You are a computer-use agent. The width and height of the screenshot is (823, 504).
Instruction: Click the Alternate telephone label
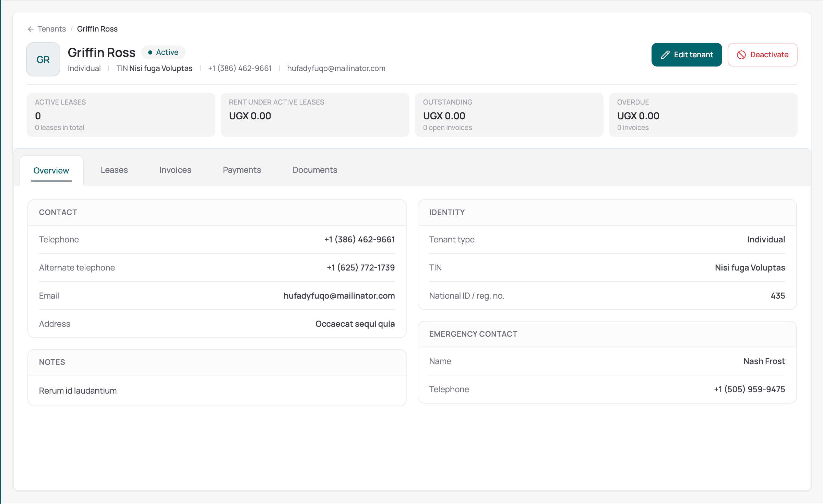coord(77,267)
